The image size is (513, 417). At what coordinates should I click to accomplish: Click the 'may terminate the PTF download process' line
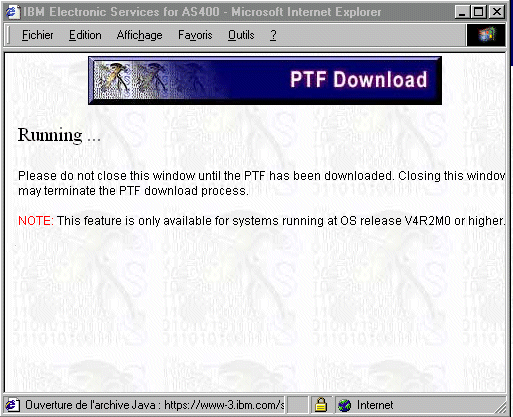point(133,191)
